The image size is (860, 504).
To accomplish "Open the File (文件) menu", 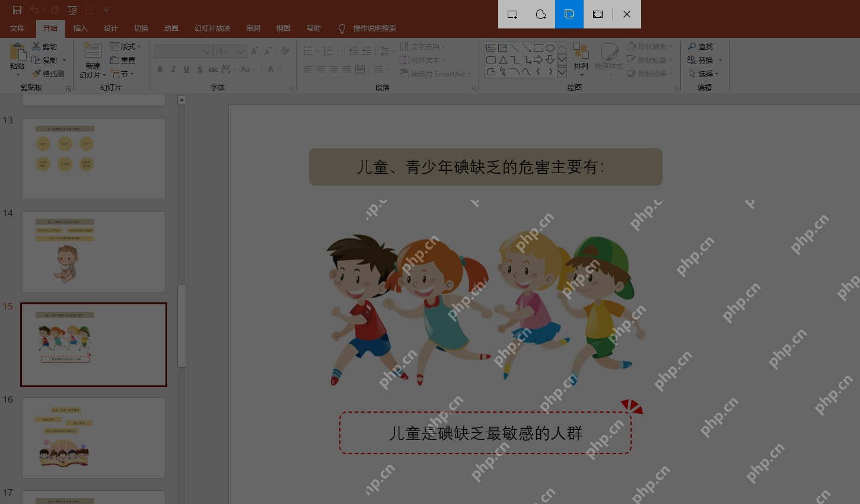I will [17, 28].
